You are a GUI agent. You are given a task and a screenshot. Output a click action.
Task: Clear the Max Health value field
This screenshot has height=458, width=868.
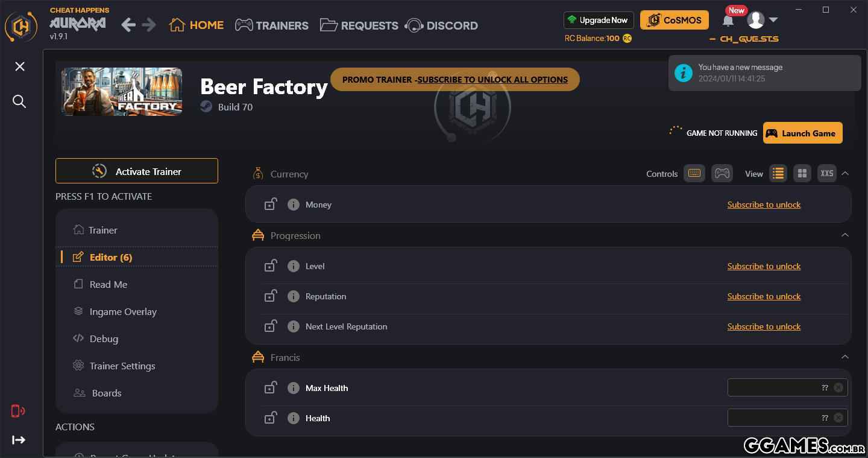click(838, 387)
